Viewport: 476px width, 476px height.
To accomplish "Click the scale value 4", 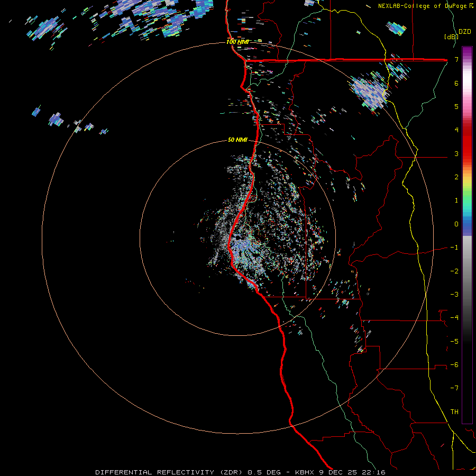I will (456, 130).
